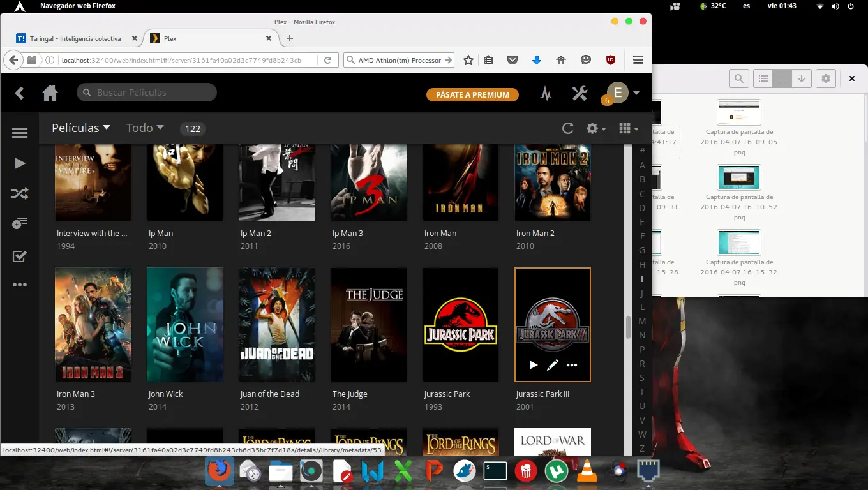
Task: Open the file manager dock icon
Action: click(x=280, y=471)
